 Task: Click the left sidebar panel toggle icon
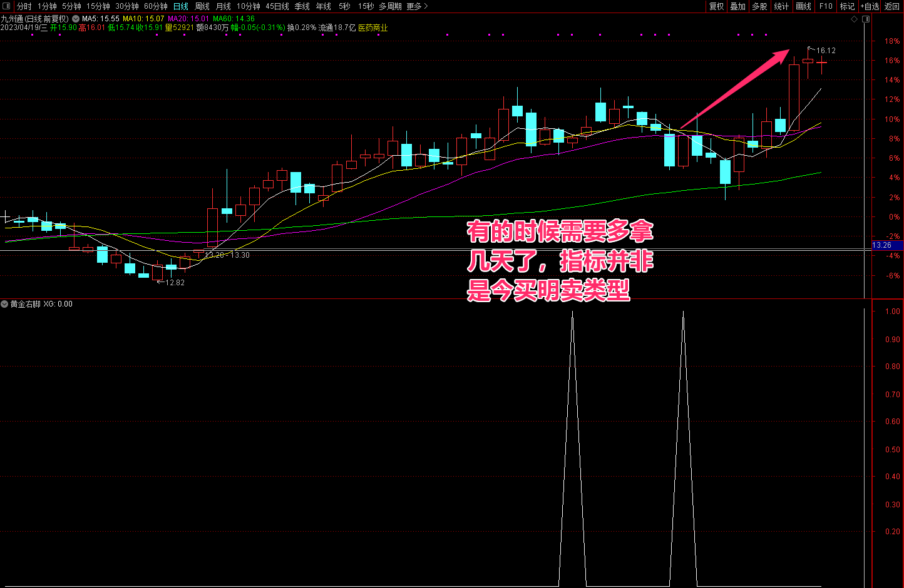coord(6,6)
